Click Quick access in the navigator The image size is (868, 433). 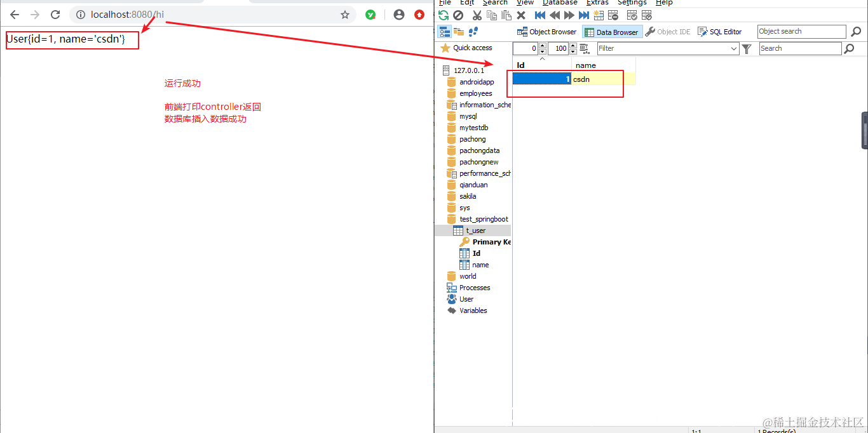[x=472, y=48]
